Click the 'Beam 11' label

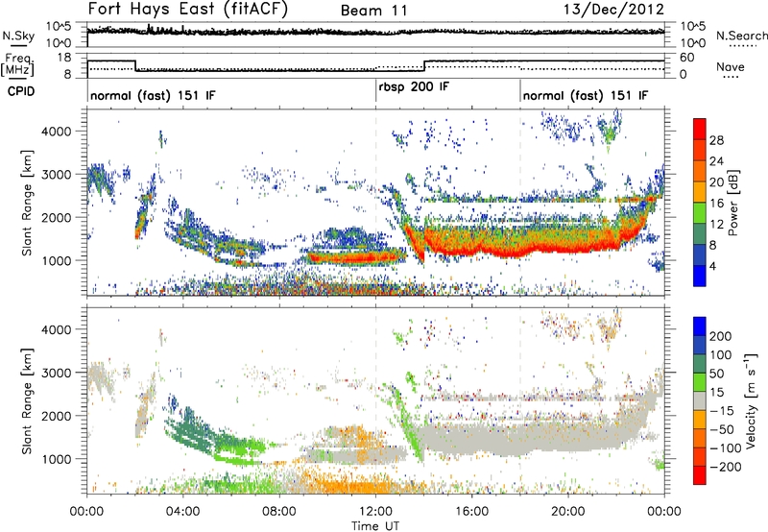point(374,11)
